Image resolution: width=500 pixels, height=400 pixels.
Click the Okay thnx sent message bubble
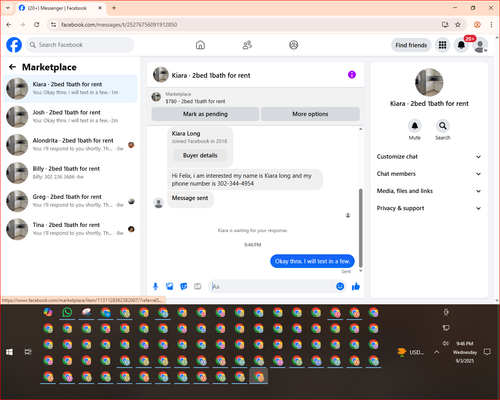pyautogui.click(x=312, y=261)
